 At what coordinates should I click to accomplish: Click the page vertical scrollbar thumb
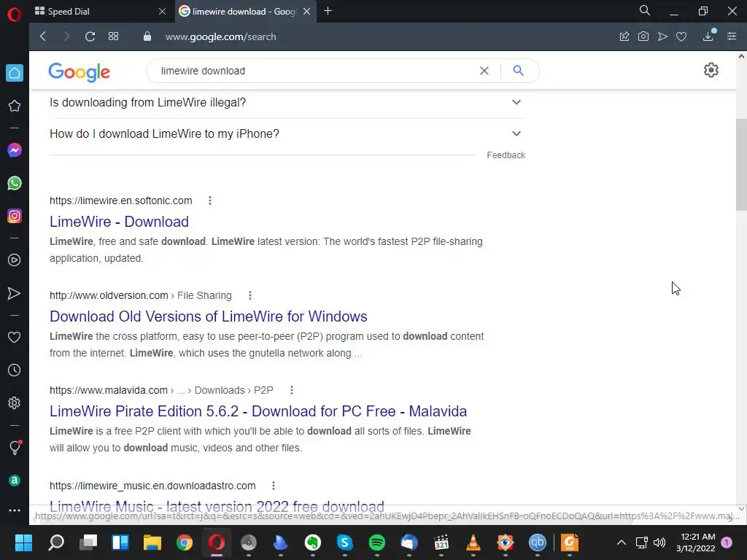click(741, 164)
